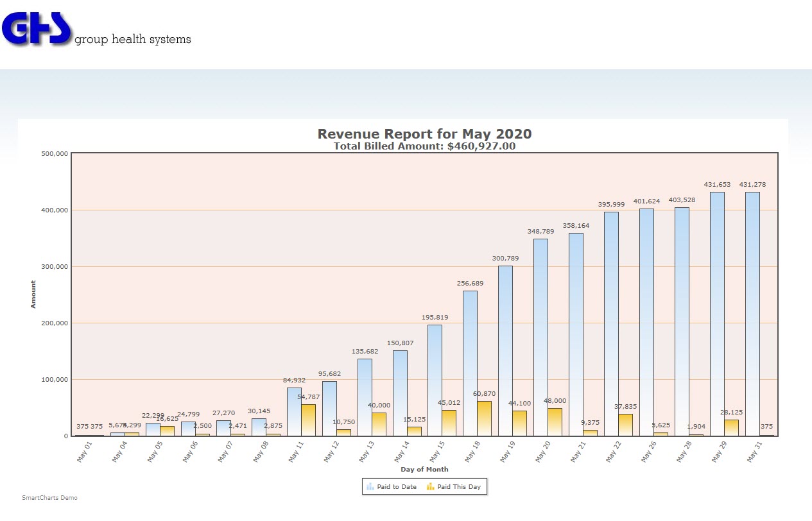Viewport: 812px width, 521px height.
Task: Toggle the Paid to Date series label
Action: (397, 487)
